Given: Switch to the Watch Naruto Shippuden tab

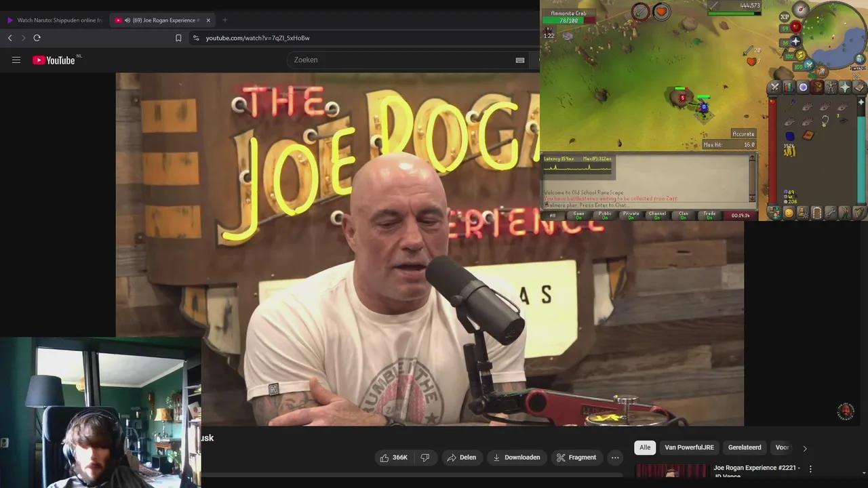Looking at the screenshot, I should tap(54, 20).
